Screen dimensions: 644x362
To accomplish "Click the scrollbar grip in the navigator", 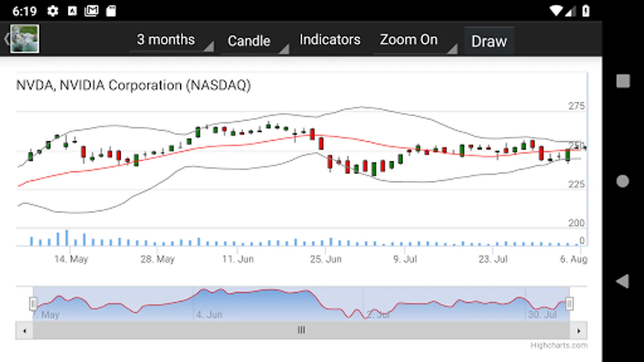I will tap(301, 330).
